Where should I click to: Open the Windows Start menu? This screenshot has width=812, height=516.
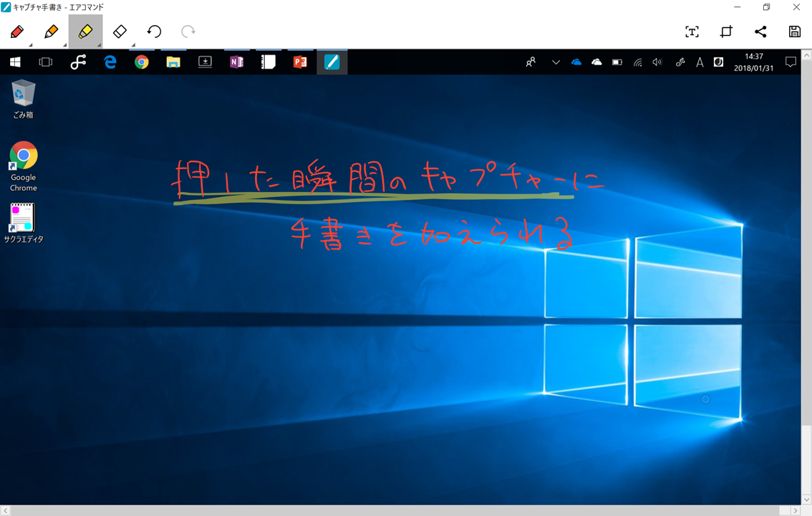coord(16,62)
